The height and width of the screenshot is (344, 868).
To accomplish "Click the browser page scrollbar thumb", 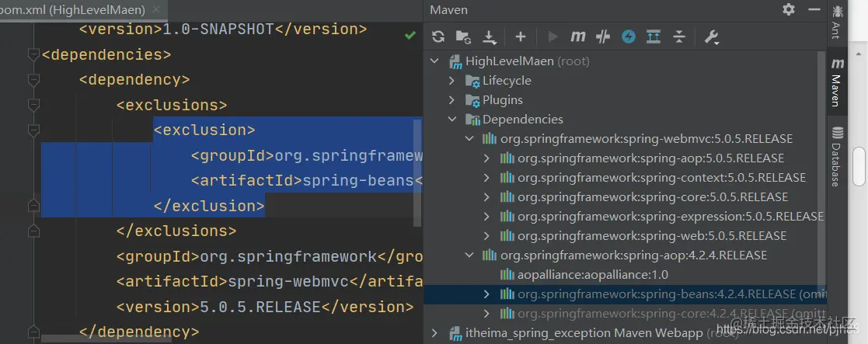I will (859, 166).
